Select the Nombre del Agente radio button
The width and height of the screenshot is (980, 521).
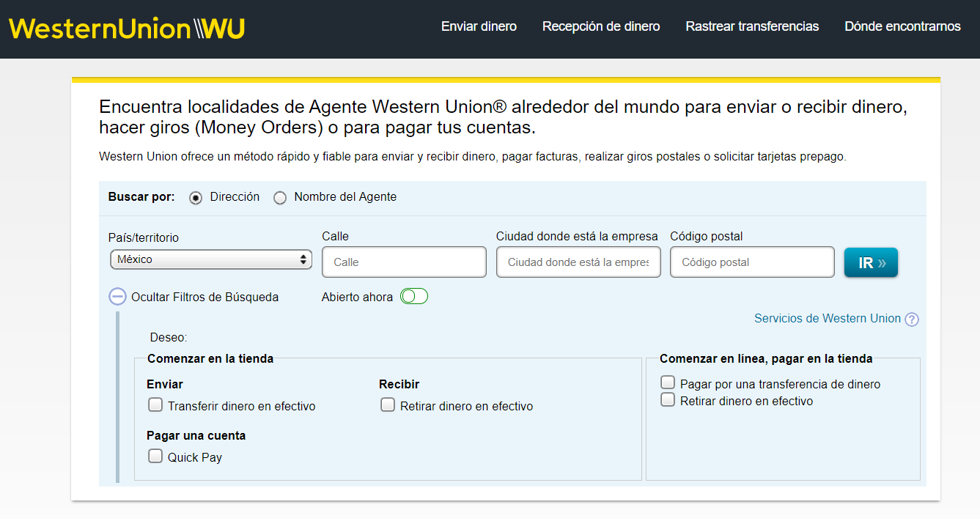[x=280, y=197]
